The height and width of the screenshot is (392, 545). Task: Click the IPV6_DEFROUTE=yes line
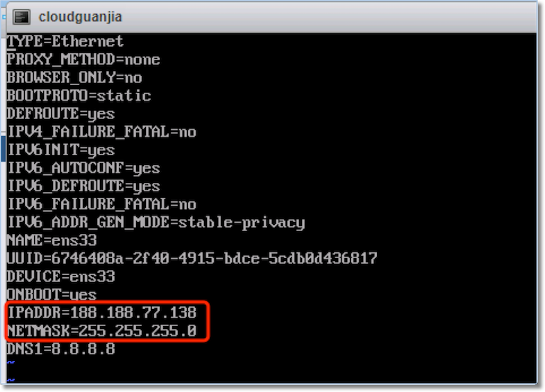84,186
